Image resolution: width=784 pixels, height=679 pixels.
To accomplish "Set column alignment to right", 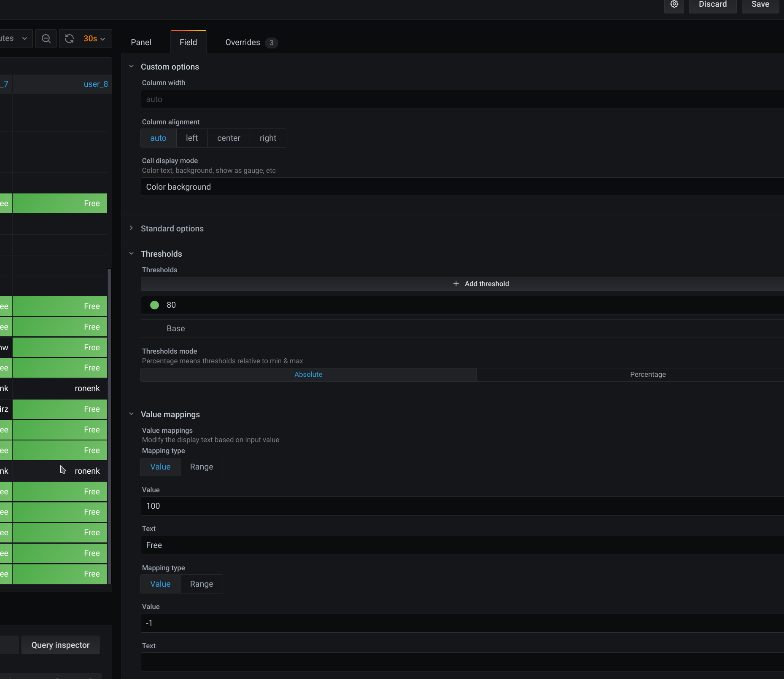I will point(268,138).
